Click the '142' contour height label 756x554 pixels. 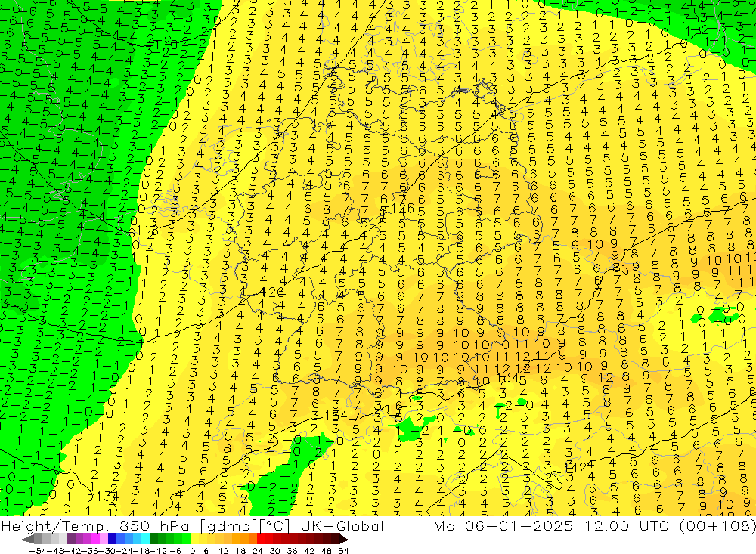[x=575, y=467]
